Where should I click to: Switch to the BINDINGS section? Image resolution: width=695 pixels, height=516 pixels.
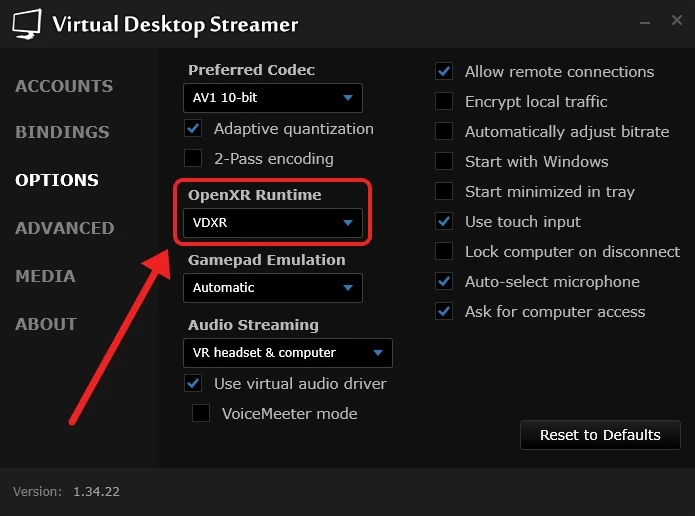pos(62,132)
